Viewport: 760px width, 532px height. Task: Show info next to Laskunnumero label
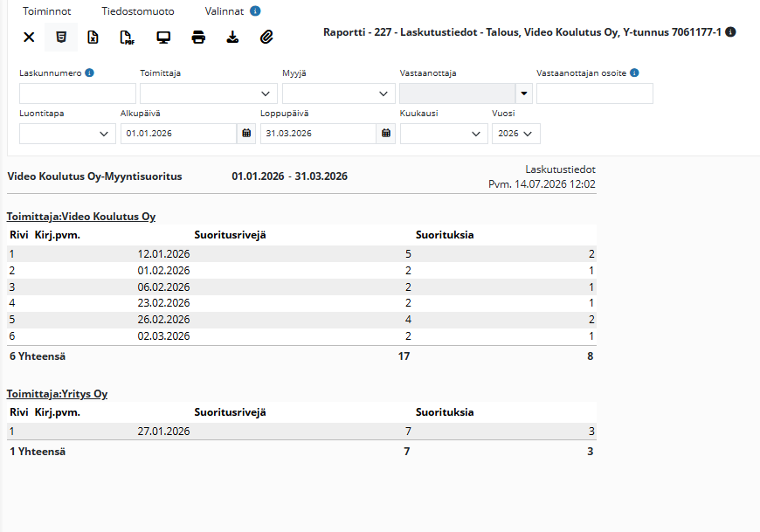pos(89,73)
